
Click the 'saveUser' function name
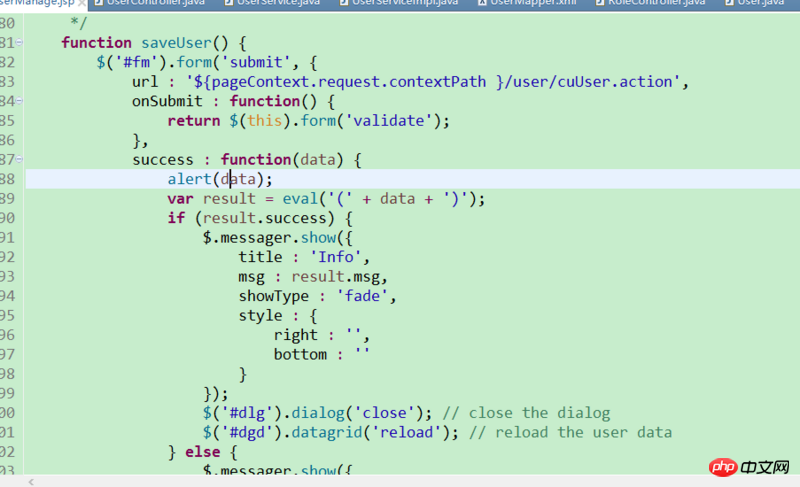[176, 43]
